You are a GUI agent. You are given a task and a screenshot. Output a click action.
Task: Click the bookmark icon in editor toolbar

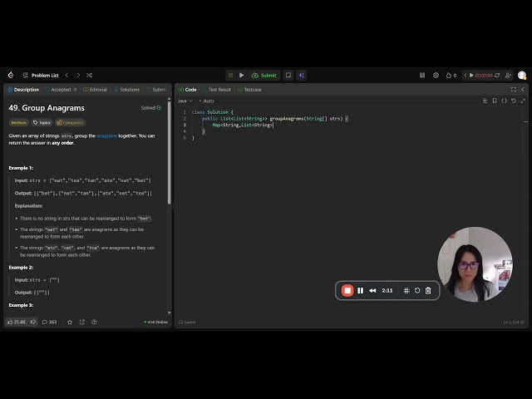point(495,101)
